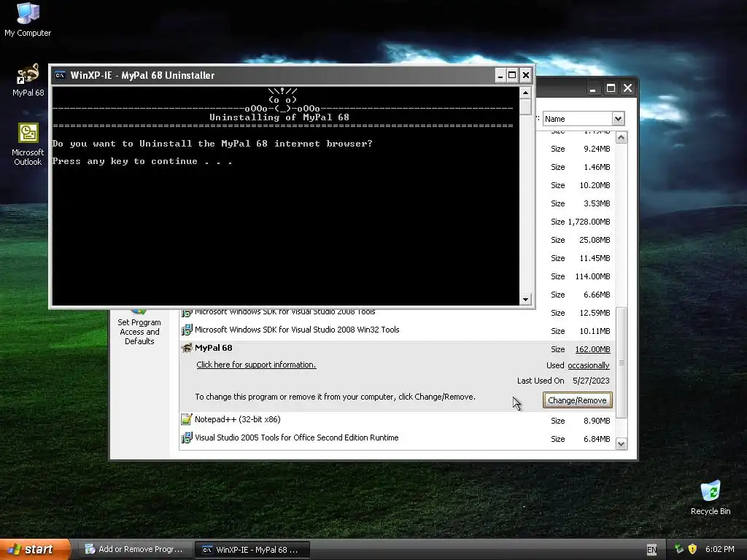Click the 'occasionally' usage value
The height and width of the screenshot is (560, 747).
coord(589,366)
